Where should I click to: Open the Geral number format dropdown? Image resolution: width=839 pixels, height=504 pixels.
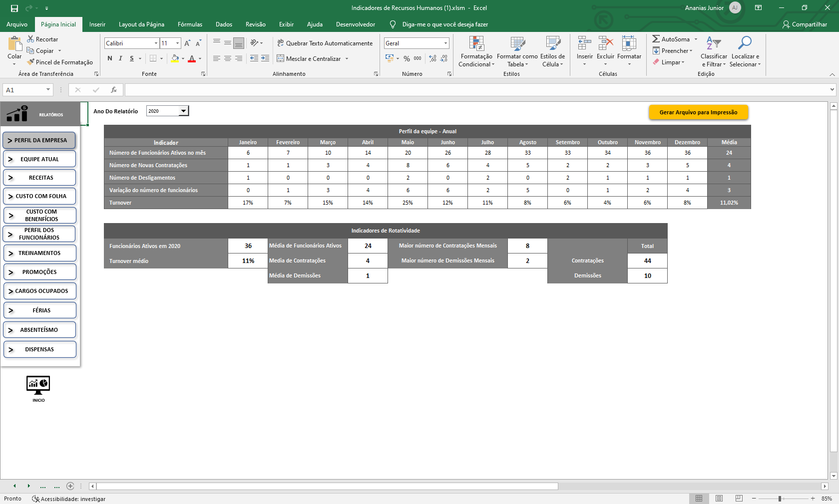[x=445, y=43]
